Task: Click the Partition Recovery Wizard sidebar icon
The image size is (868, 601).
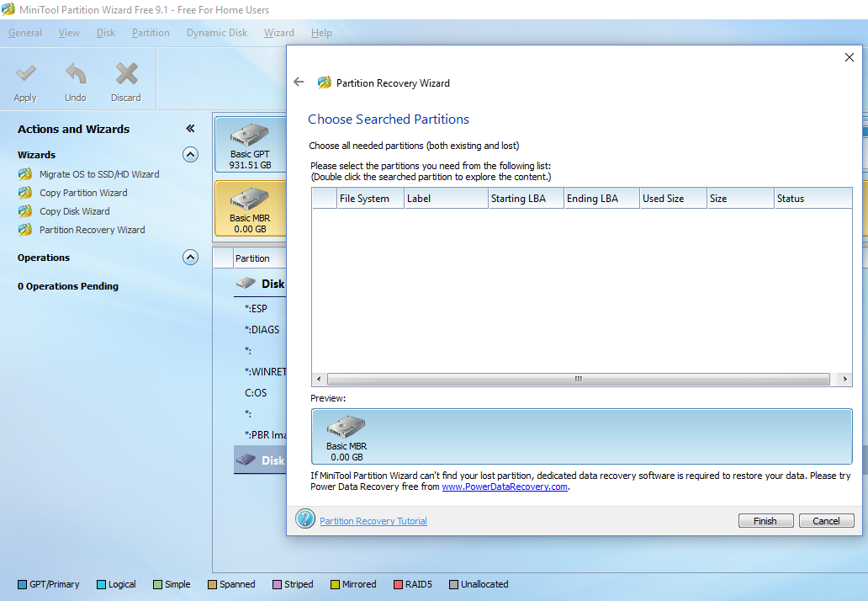Action: click(25, 230)
